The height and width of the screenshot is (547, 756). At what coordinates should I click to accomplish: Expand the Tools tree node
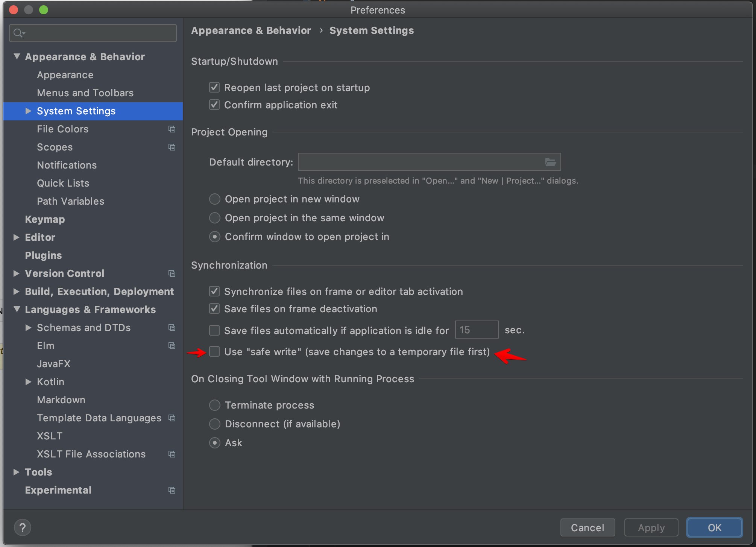click(x=16, y=472)
